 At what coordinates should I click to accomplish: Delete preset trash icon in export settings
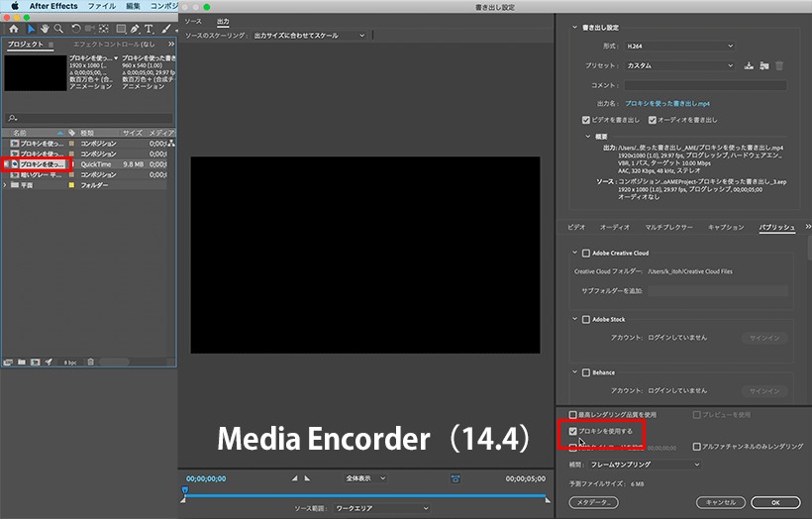click(779, 65)
